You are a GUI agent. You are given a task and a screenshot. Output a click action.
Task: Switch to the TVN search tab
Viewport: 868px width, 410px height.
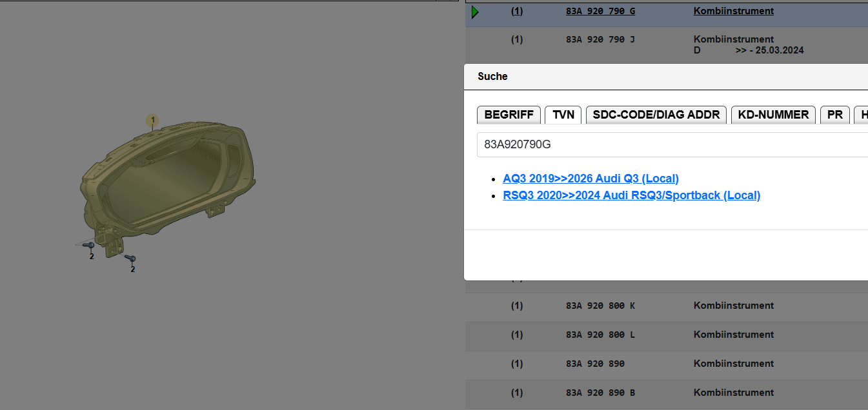(x=563, y=115)
